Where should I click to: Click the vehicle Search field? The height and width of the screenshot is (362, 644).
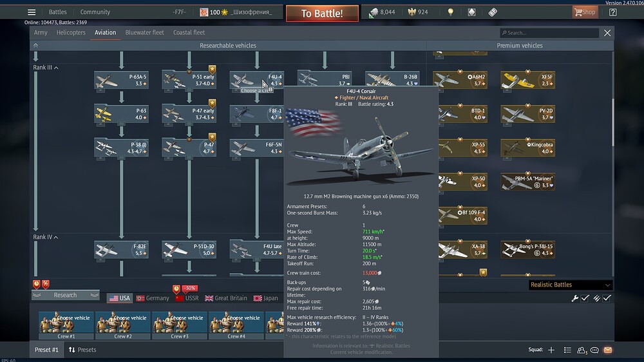point(549,33)
